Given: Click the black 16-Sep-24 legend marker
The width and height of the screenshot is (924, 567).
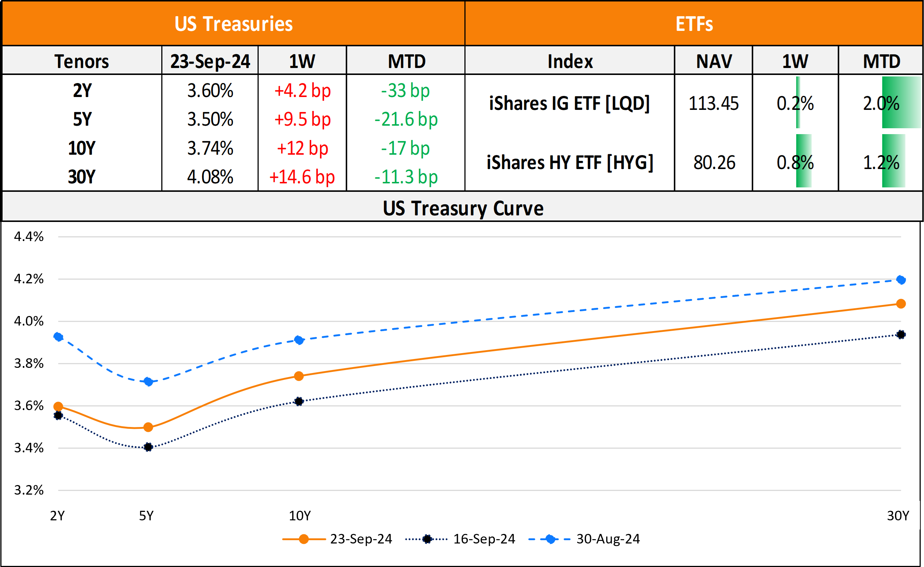Looking at the screenshot, I should pos(427,539).
